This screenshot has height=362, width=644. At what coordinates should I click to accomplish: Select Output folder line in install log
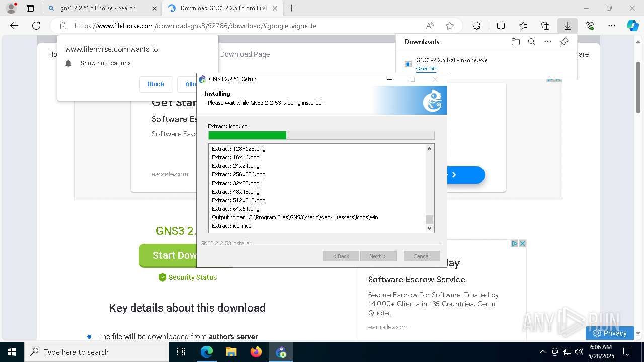295,217
